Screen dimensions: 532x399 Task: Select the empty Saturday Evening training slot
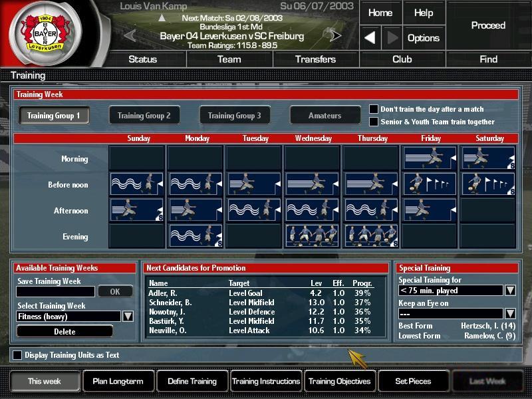pyautogui.click(x=488, y=236)
